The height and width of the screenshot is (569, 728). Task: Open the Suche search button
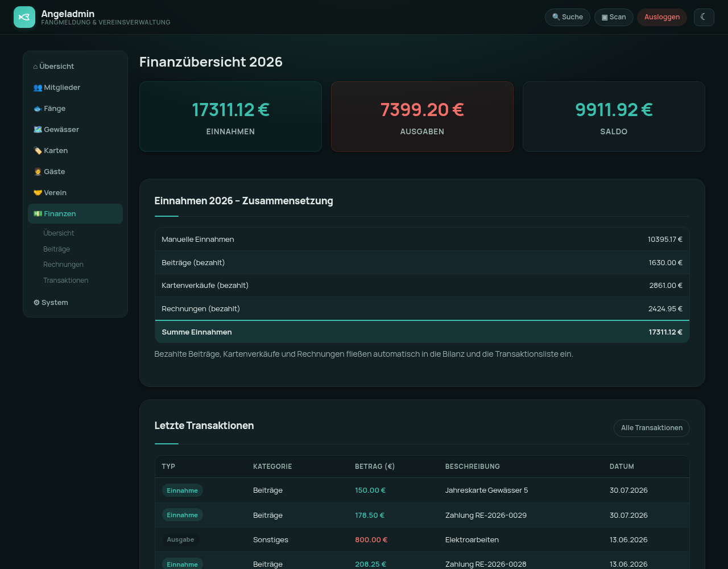pyautogui.click(x=568, y=17)
